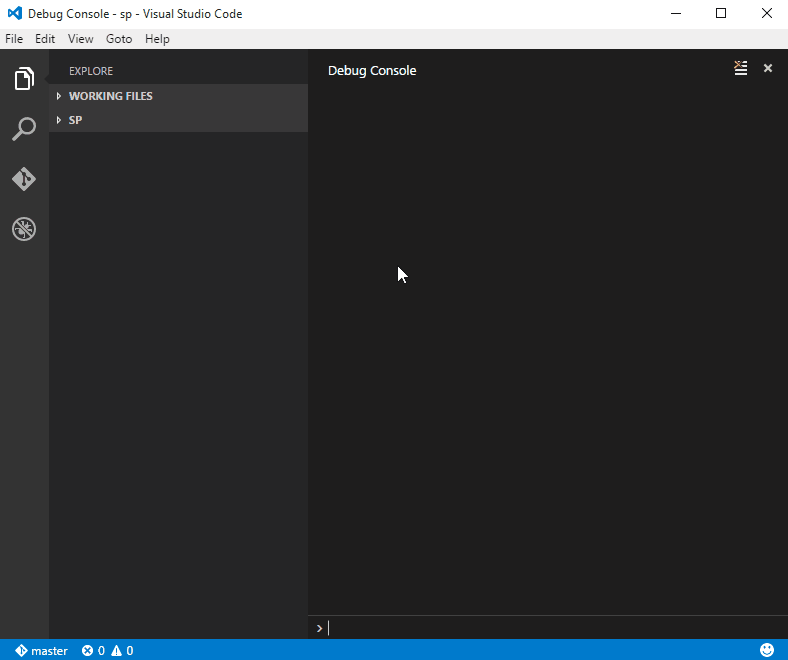Select the SP folder header label

(x=75, y=120)
